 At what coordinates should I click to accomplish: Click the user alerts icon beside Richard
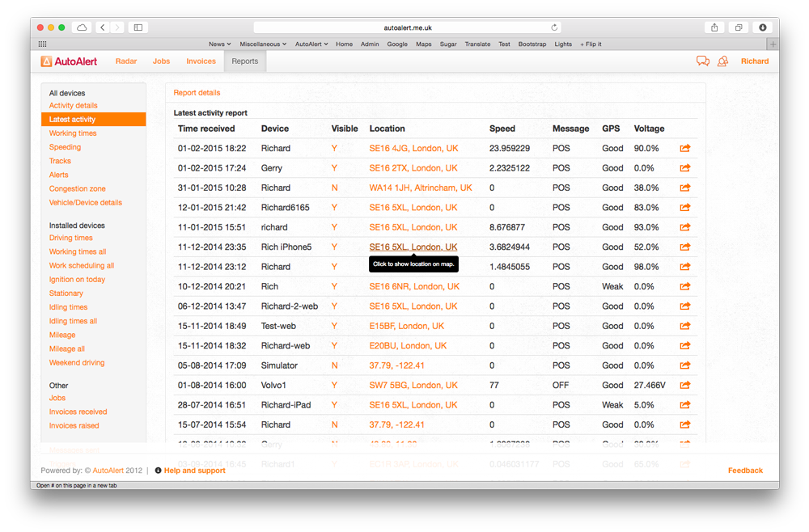722,61
